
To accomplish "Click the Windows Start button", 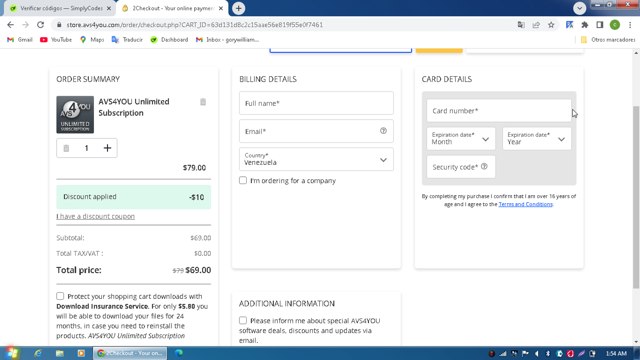I will pyautogui.click(x=11, y=353).
